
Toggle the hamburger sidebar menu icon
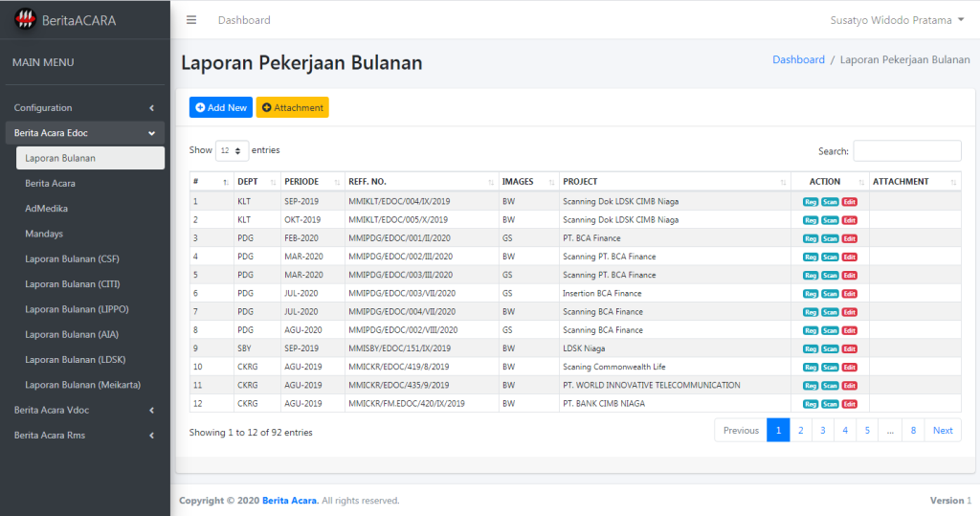pyautogui.click(x=191, y=20)
